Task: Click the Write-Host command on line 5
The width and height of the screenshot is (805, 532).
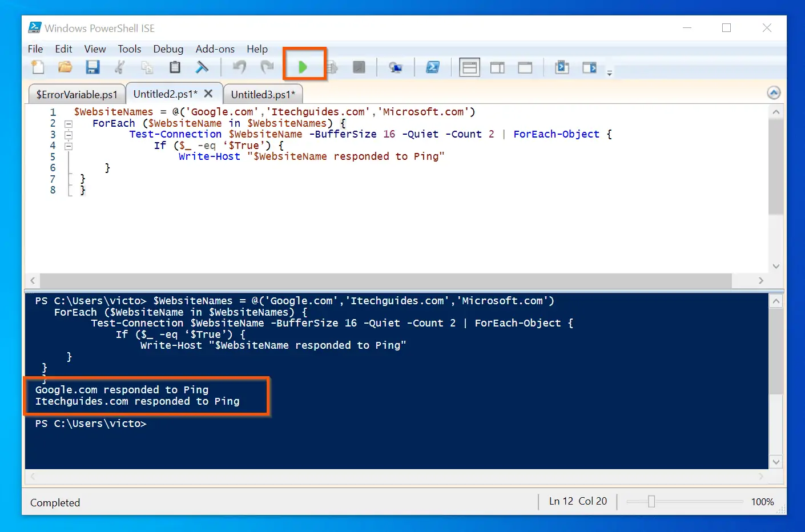Action: [x=210, y=156]
